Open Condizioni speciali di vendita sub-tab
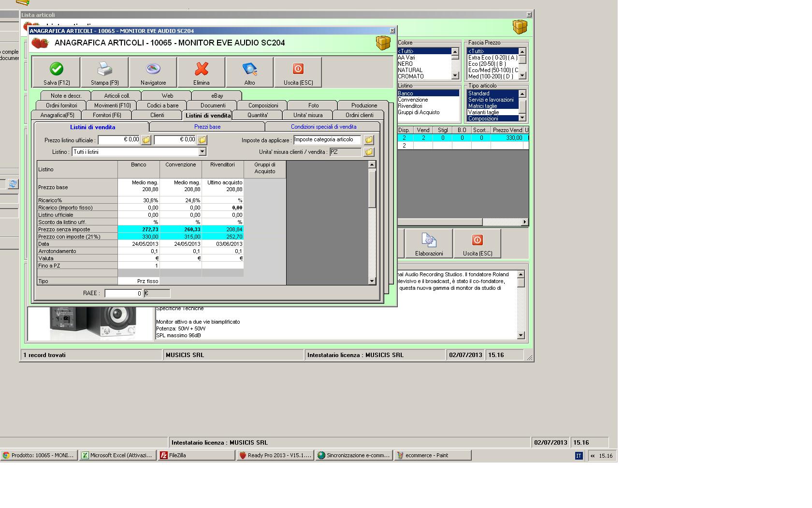Image resolution: width=812 pixels, height=508 pixels. (323, 127)
